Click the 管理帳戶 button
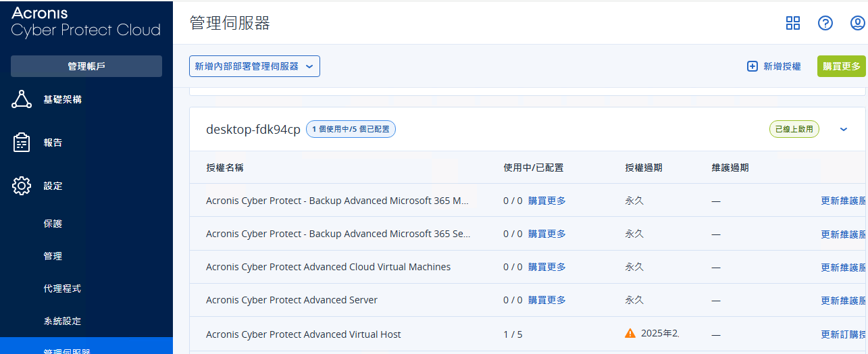This screenshot has width=868, height=354. pos(86,66)
